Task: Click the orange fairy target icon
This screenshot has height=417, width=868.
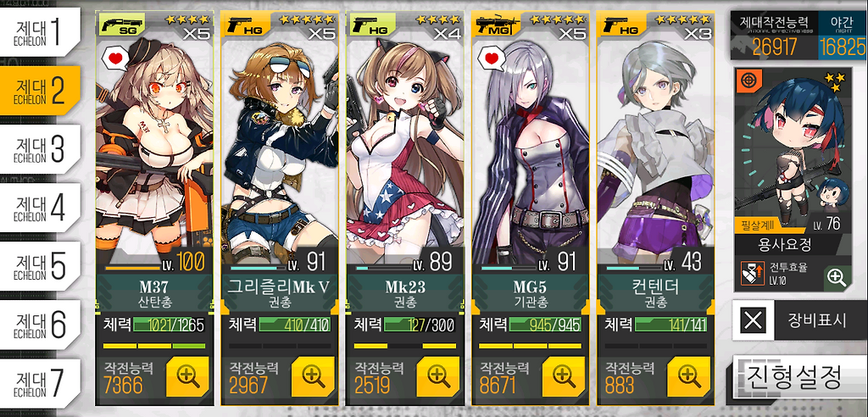Action: click(748, 81)
